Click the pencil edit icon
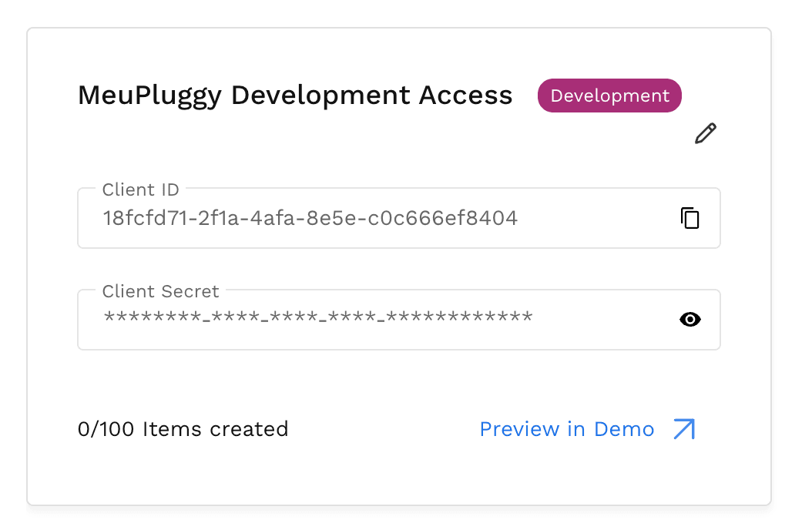 click(x=706, y=133)
